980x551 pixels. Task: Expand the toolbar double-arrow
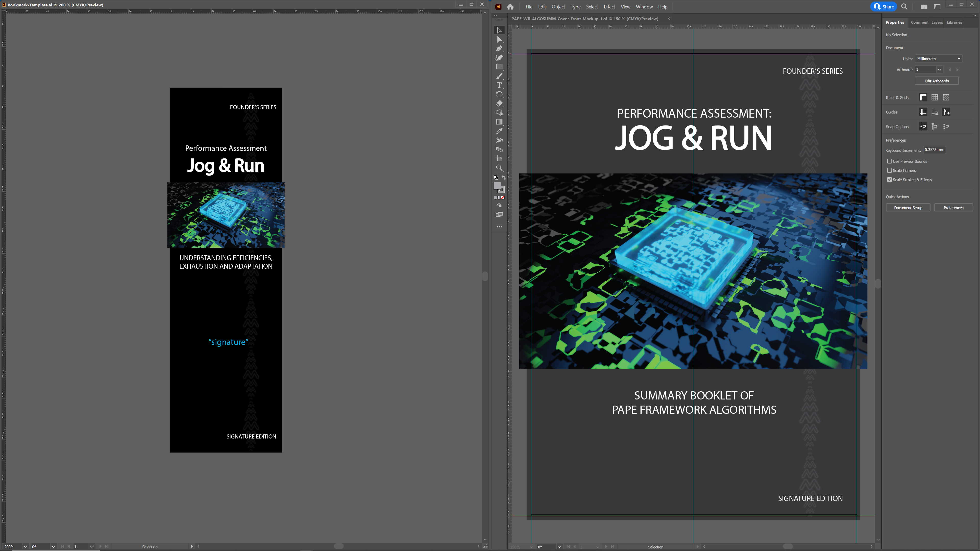click(495, 16)
